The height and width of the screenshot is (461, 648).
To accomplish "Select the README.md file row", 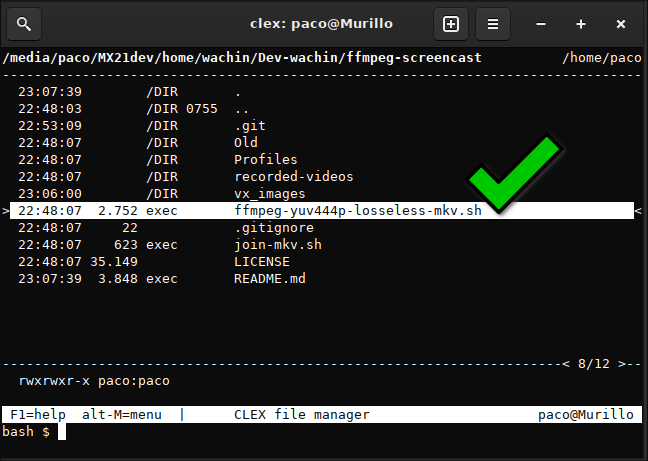I will coord(322,278).
